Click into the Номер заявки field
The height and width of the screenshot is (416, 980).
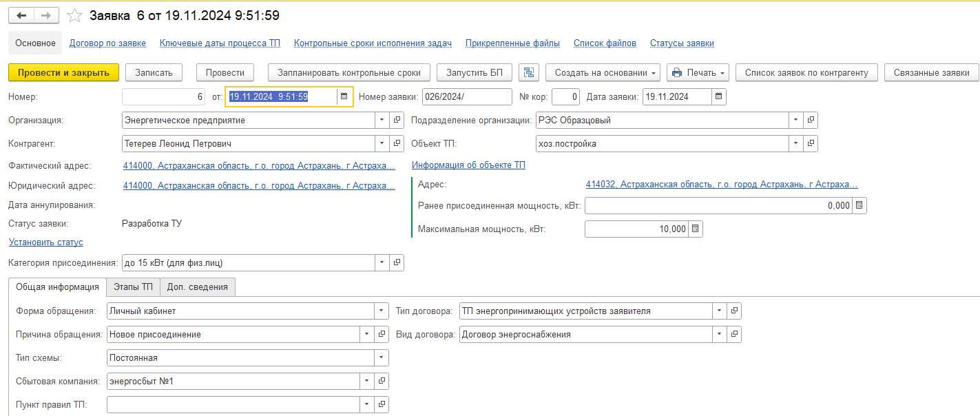click(x=466, y=97)
